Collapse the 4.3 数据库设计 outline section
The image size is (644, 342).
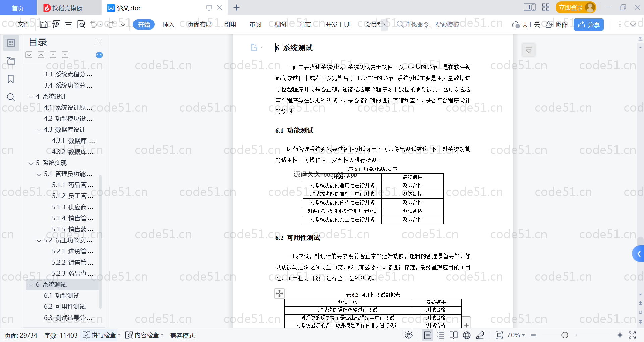point(39,130)
